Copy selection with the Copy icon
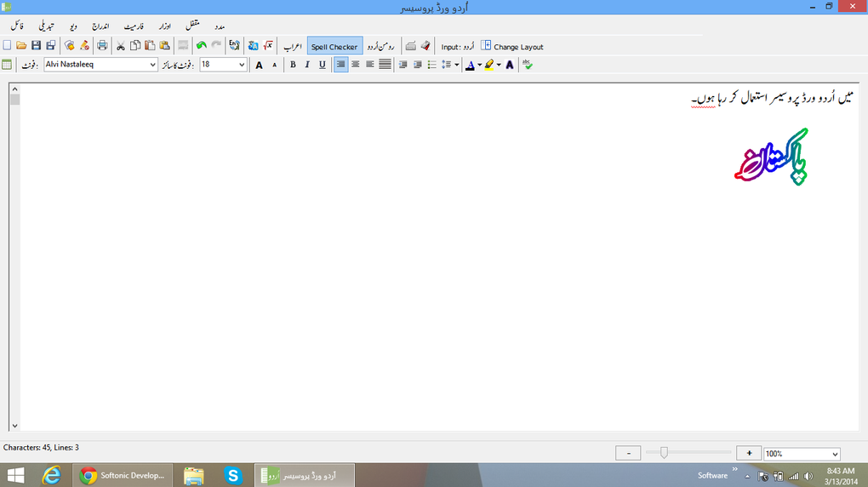The width and height of the screenshot is (868, 487). (135, 45)
